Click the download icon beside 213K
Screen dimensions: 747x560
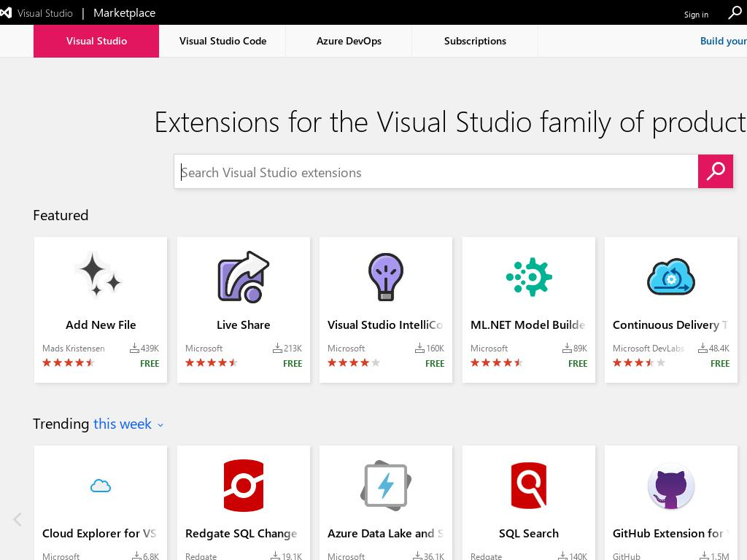click(277, 348)
